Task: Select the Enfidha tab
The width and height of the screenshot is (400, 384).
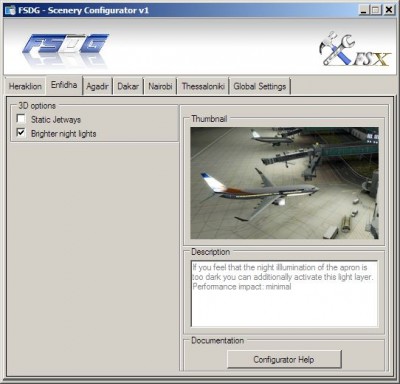Action: click(x=64, y=85)
